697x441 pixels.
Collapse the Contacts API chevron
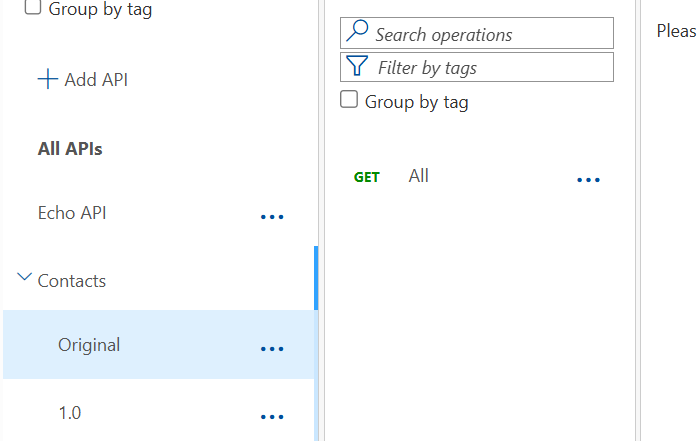pyautogui.click(x=24, y=277)
